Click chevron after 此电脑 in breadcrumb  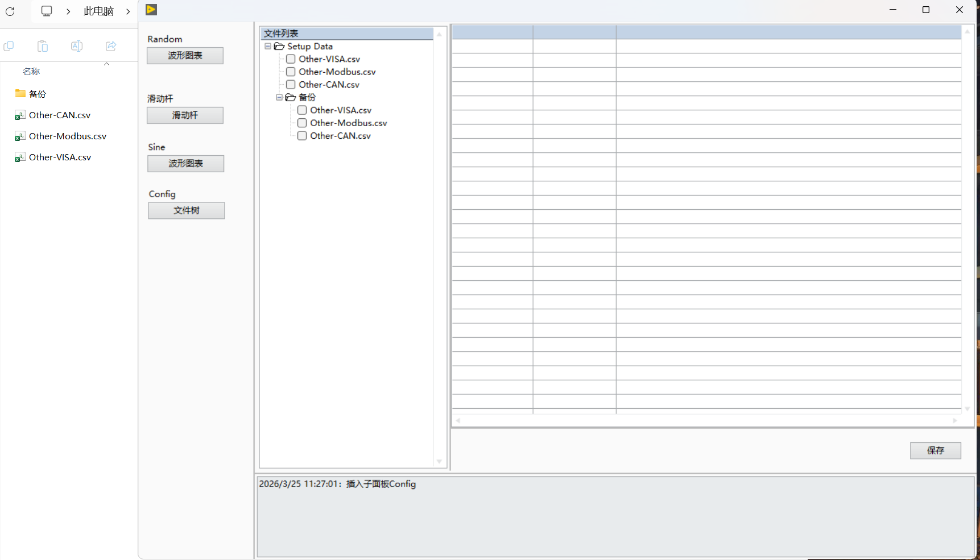coord(128,11)
